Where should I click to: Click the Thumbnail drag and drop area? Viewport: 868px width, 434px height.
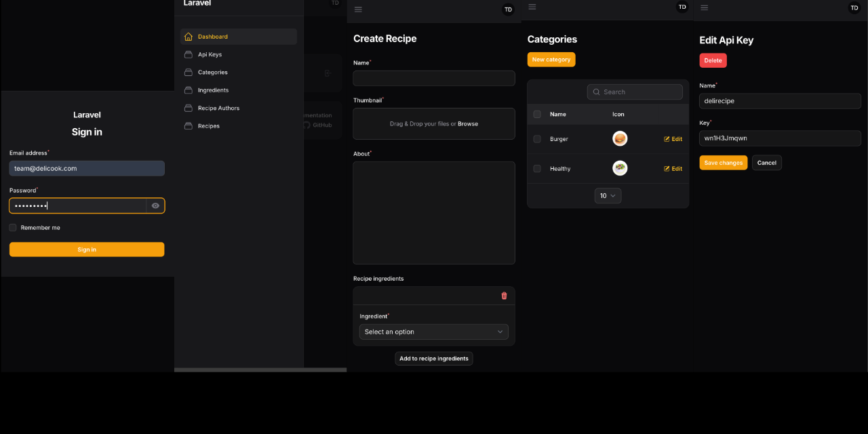pos(434,124)
